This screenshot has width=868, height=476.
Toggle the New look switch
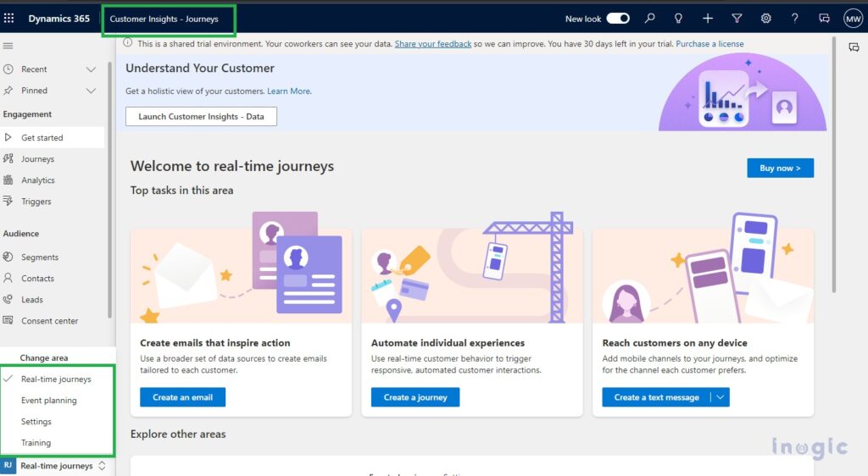coord(618,19)
